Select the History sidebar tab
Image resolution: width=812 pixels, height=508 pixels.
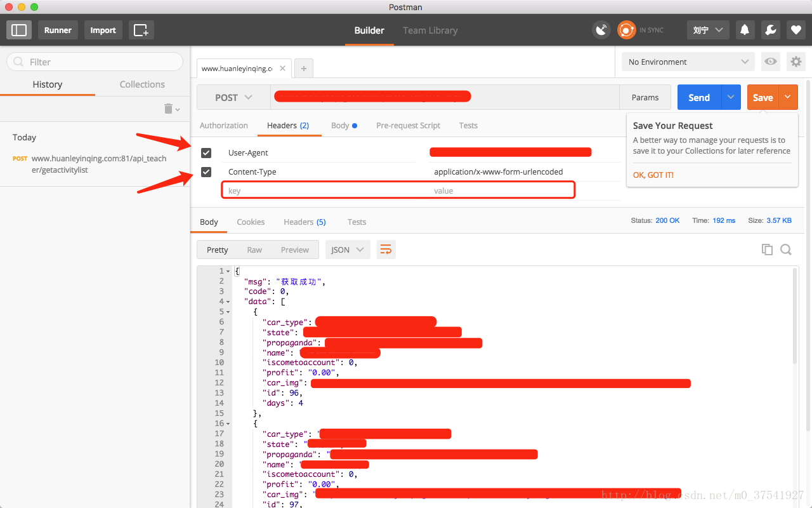point(48,84)
